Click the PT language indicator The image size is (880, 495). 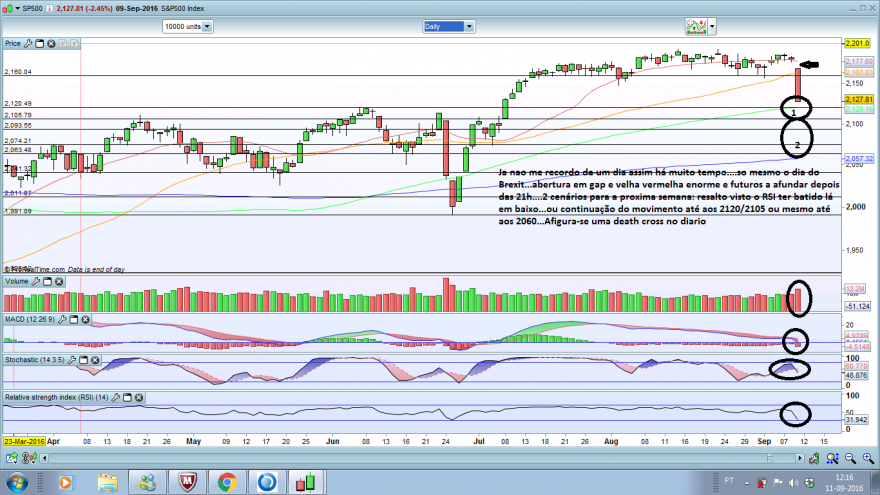coord(729,481)
